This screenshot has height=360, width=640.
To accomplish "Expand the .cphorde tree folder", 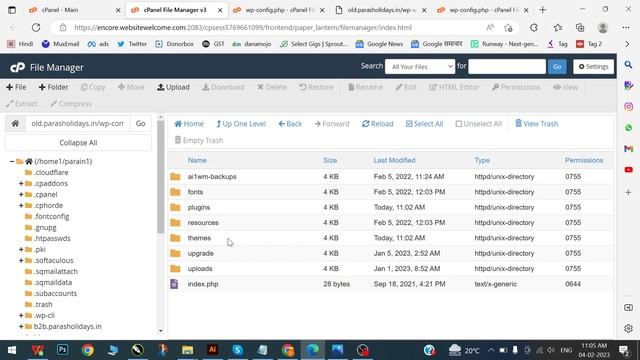I will point(21,206).
